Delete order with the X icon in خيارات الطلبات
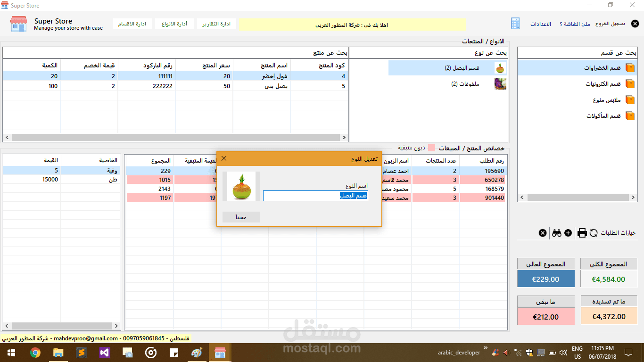The width and height of the screenshot is (644, 362). [543, 233]
